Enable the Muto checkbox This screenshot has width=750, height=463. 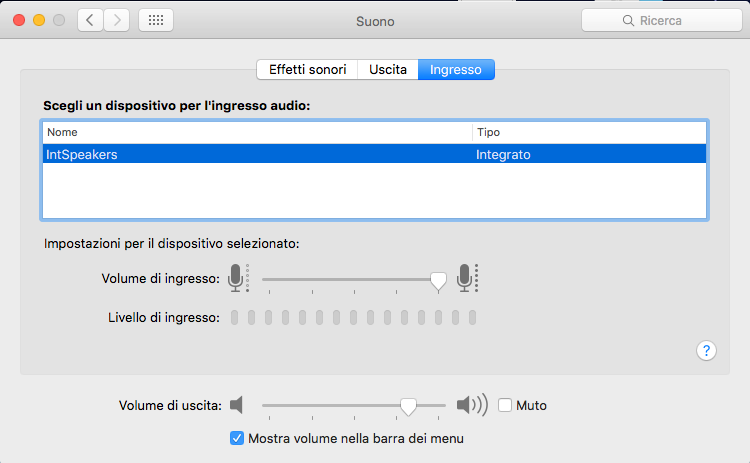pyautogui.click(x=505, y=405)
